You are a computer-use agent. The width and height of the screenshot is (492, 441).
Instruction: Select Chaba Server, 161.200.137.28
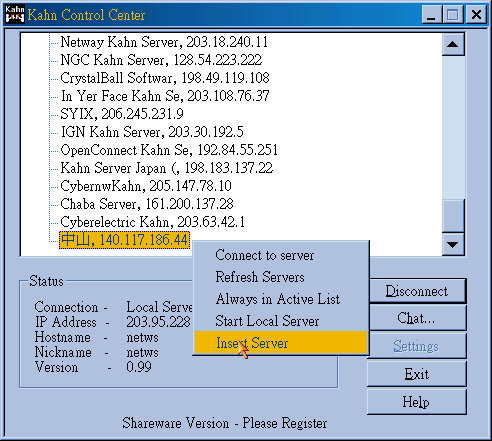(147, 204)
